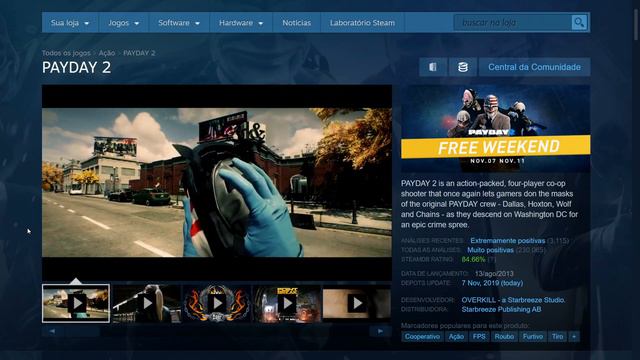Screen dimensions: 640x360
Task: Click the Ação tag
Action: pyautogui.click(x=456, y=337)
